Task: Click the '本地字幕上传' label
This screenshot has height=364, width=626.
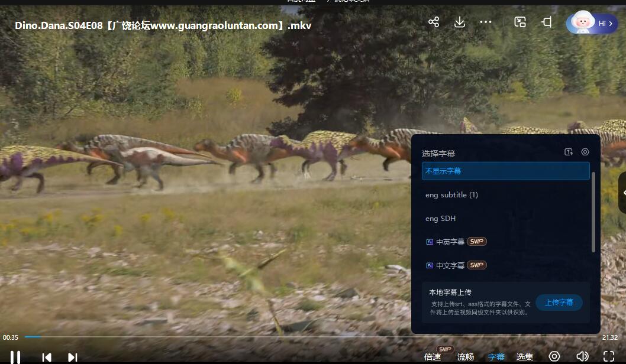Action: point(450,292)
